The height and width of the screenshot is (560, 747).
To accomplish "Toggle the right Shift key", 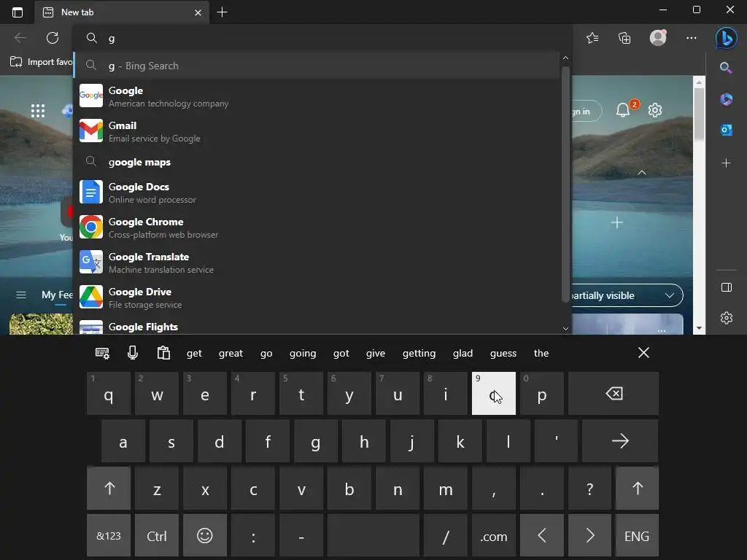I will point(638,488).
